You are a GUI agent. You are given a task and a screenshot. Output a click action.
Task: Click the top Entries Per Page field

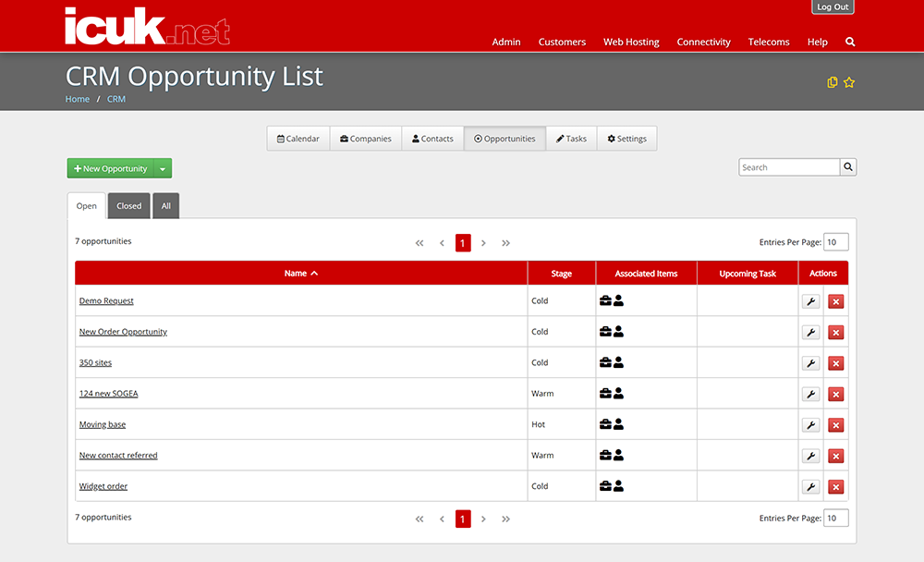click(x=835, y=242)
